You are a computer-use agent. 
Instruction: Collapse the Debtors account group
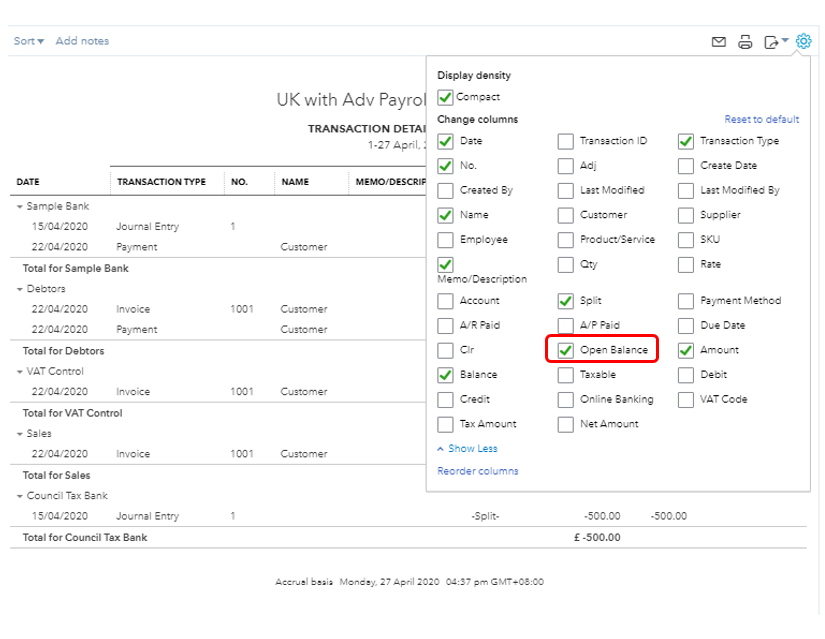[x=19, y=289]
